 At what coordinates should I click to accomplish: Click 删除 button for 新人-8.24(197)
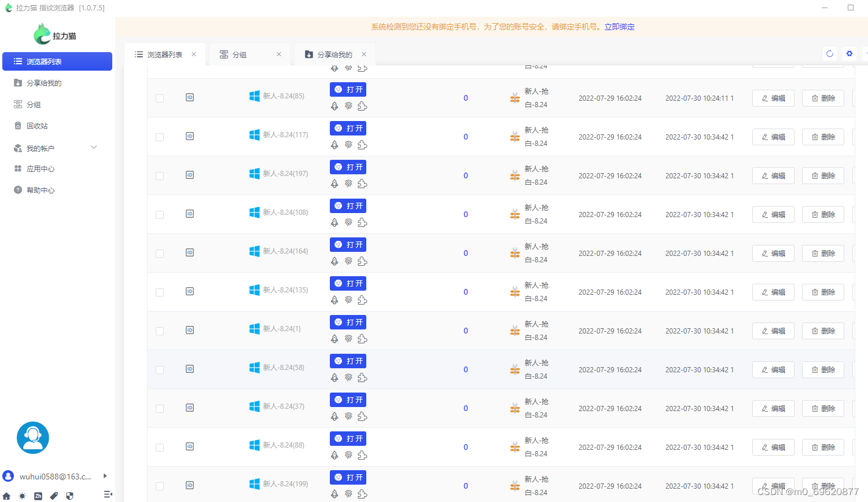pos(823,176)
